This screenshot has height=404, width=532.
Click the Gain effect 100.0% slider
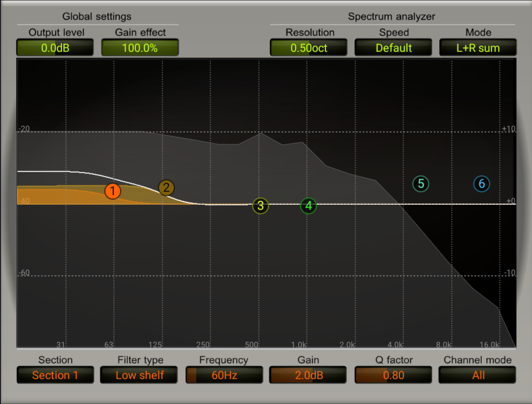click(x=140, y=47)
